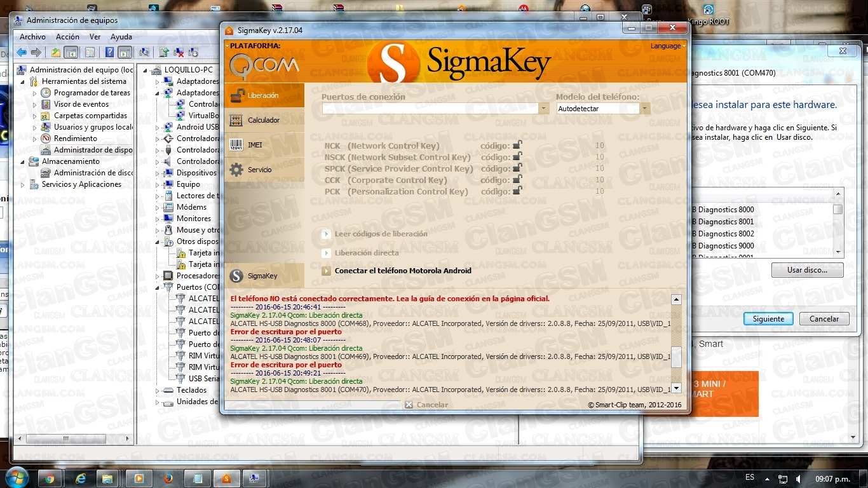The width and height of the screenshot is (868, 488).
Task: Expand the Android USB device category
Action: tap(158, 127)
